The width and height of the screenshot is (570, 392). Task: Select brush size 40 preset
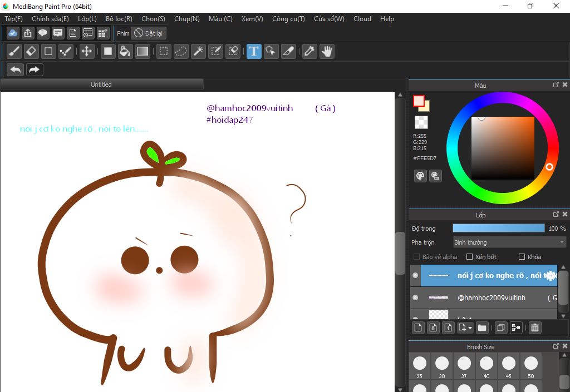click(487, 366)
